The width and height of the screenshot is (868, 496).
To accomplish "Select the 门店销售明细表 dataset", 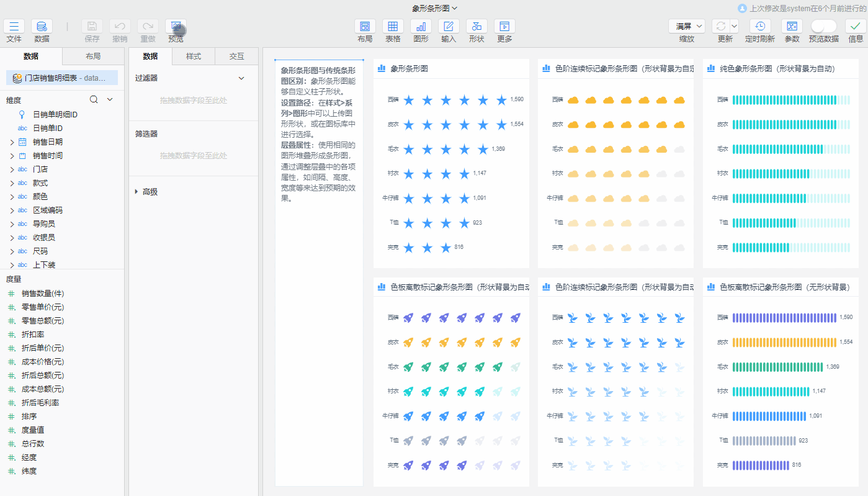I will pos(62,78).
